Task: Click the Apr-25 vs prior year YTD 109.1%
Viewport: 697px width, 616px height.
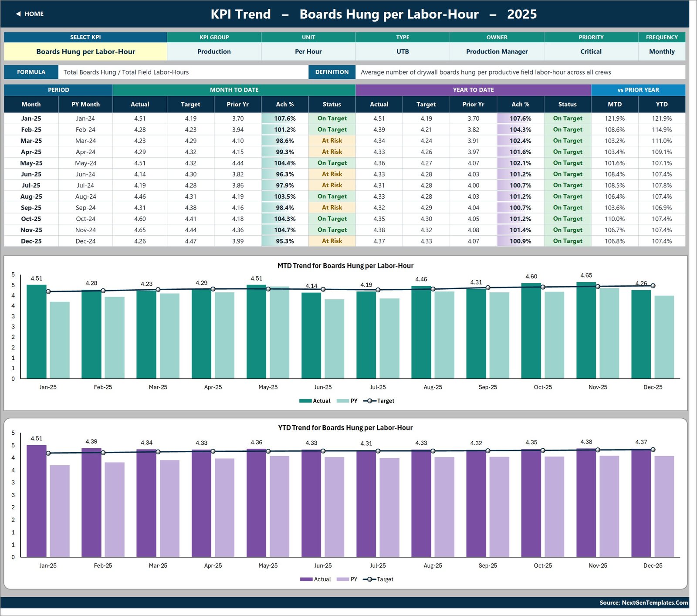Action: (x=662, y=152)
